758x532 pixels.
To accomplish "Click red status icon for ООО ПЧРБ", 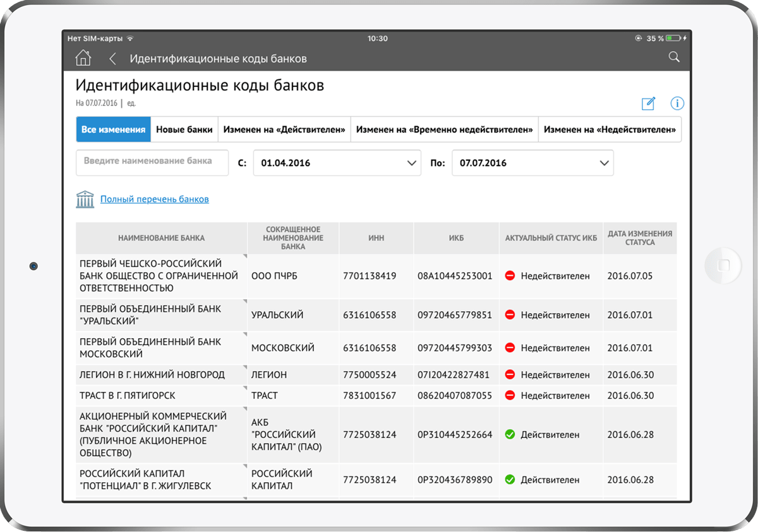I will (510, 276).
